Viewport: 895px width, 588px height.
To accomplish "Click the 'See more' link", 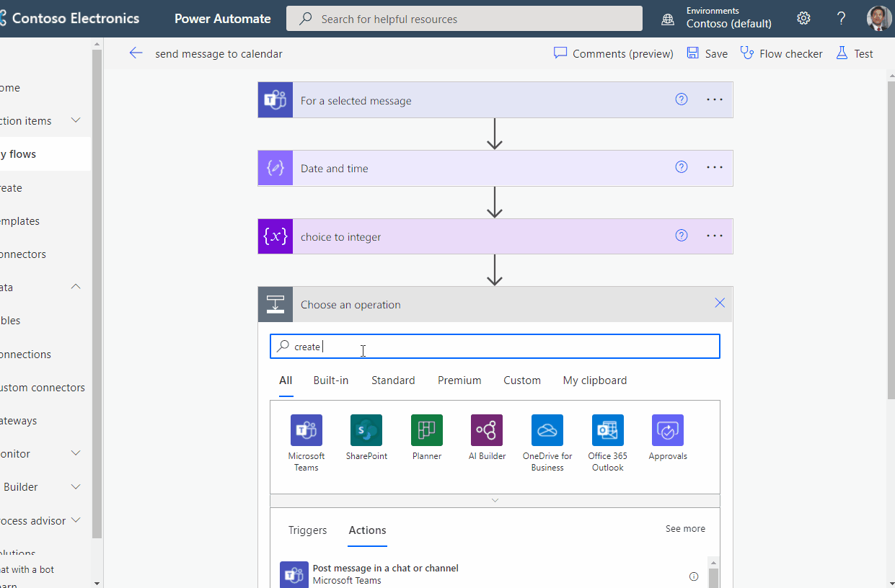I will coord(685,529).
